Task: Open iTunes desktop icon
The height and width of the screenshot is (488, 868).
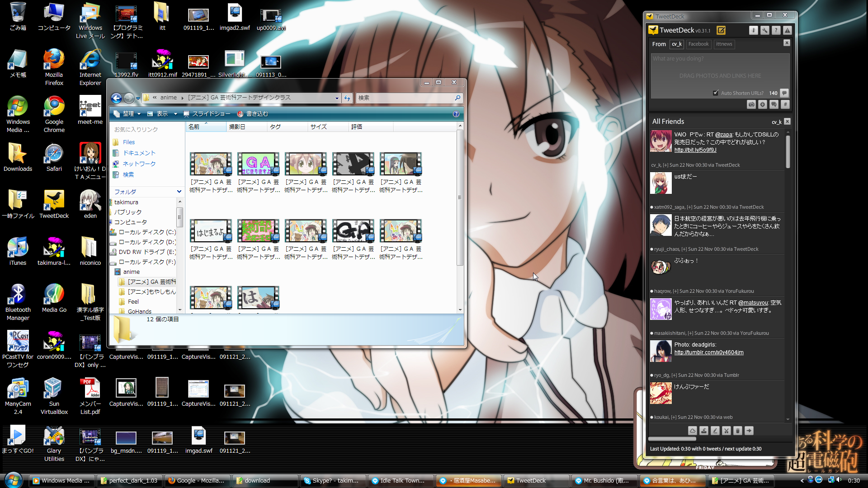Action: point(18,251)
